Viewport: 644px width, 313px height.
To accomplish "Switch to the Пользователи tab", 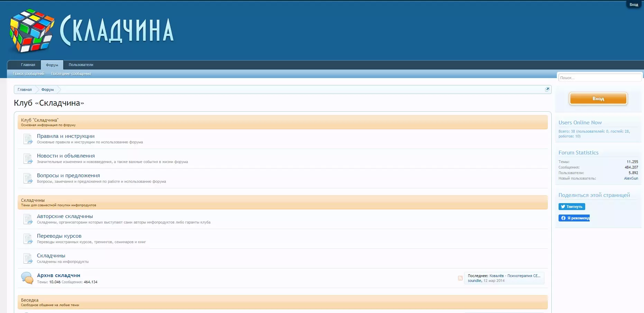I will pyautogui.click(x=81, y=65).
